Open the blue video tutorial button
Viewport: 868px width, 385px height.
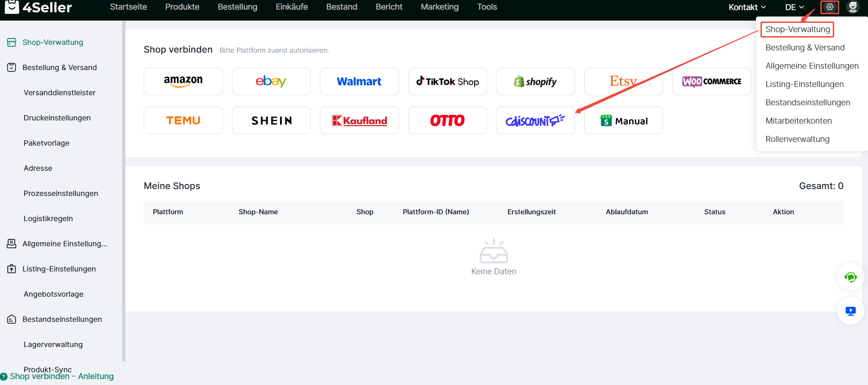pyautogui.click(x=851, y=311)
